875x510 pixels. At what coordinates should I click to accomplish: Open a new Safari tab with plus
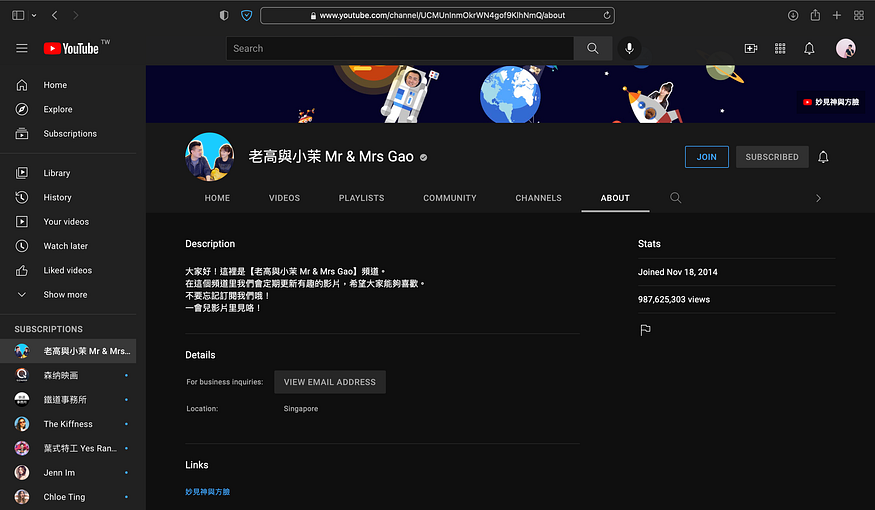[836, 16]
